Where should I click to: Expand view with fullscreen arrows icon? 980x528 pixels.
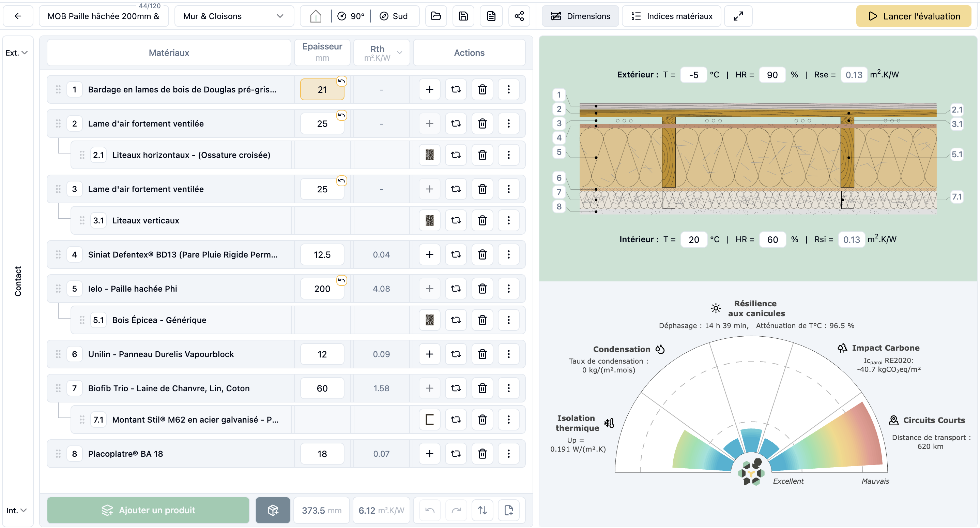click(x=738, y=16)
